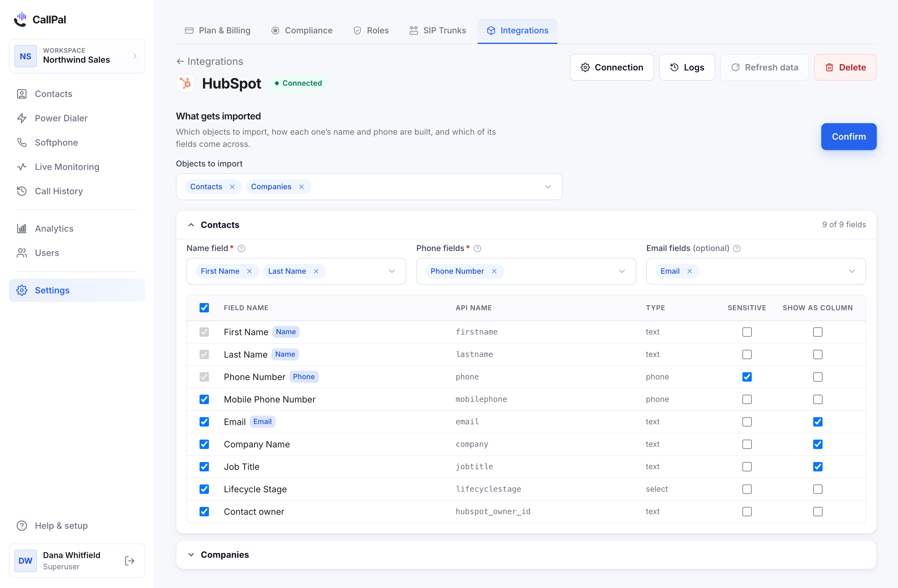
Task: Expand the Companies section
Action: (191, 554)
